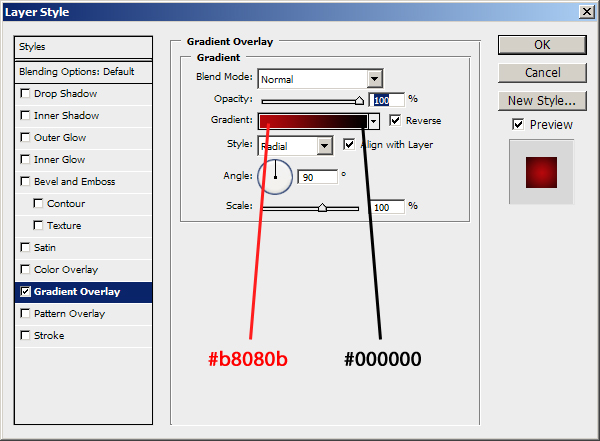Select Drop Shadow label in list
This screenshot has width=600, height=441.
click(x=65, y=93)
